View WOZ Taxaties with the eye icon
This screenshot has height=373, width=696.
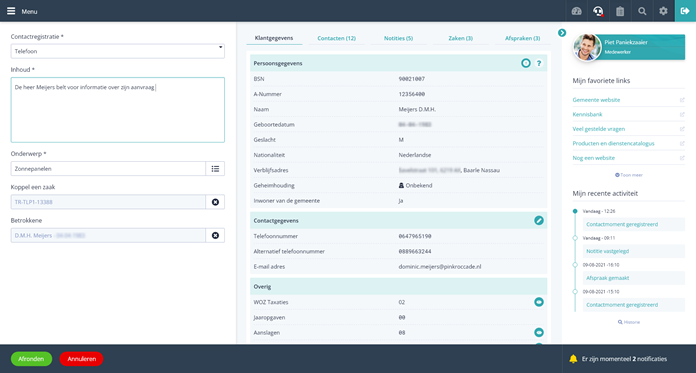[539, 302]
